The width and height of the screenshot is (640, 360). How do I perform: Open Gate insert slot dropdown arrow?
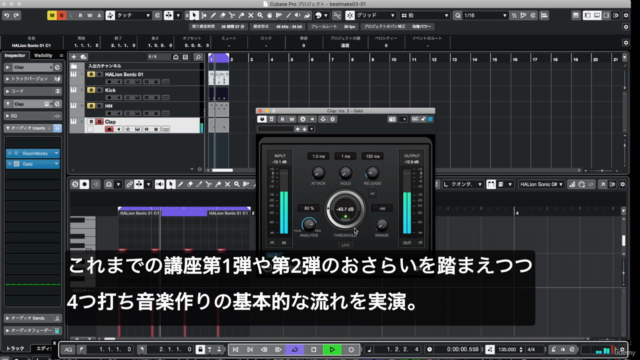tap(56, 164)
